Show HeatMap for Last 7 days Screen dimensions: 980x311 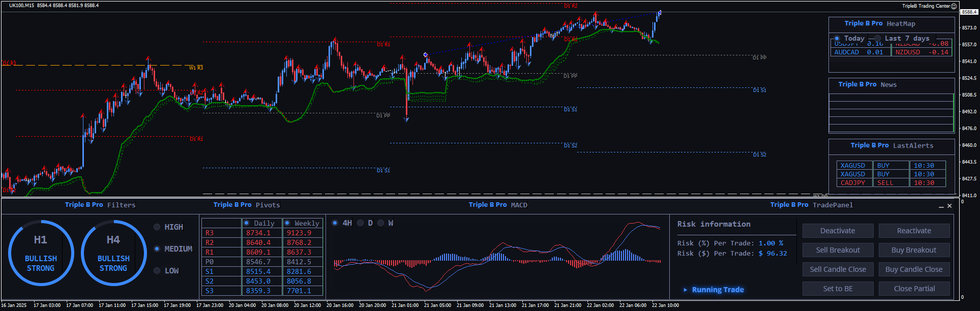click(878, 39)
